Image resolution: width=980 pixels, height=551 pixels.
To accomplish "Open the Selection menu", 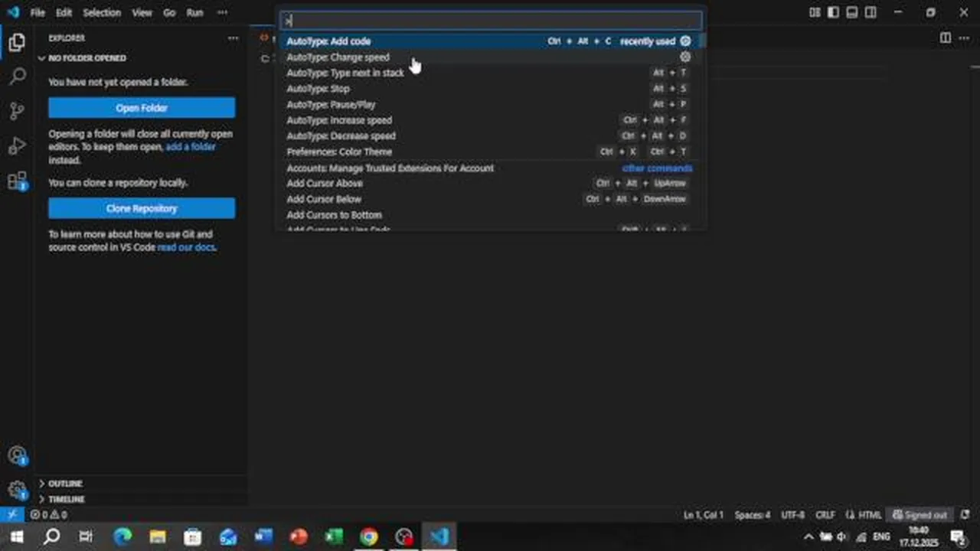I will tap(102, 12).
